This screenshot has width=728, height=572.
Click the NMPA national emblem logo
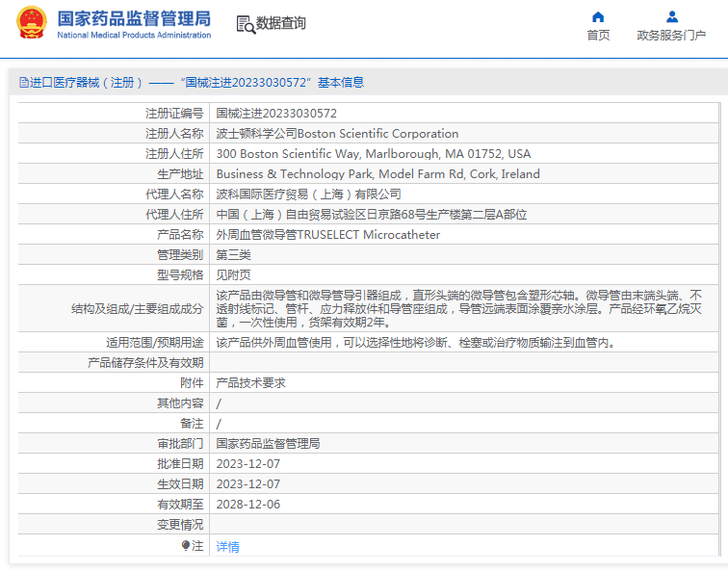[32, 22]
